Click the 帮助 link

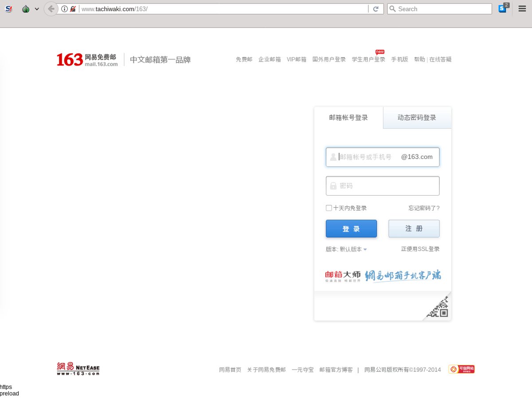point(419,59)
